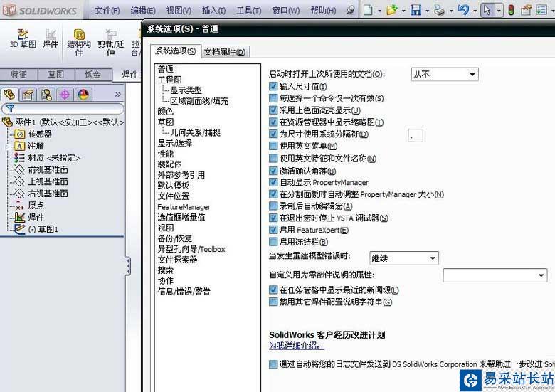
Task: Click the Open folder icon in toolbar
Action: [391, 9]
